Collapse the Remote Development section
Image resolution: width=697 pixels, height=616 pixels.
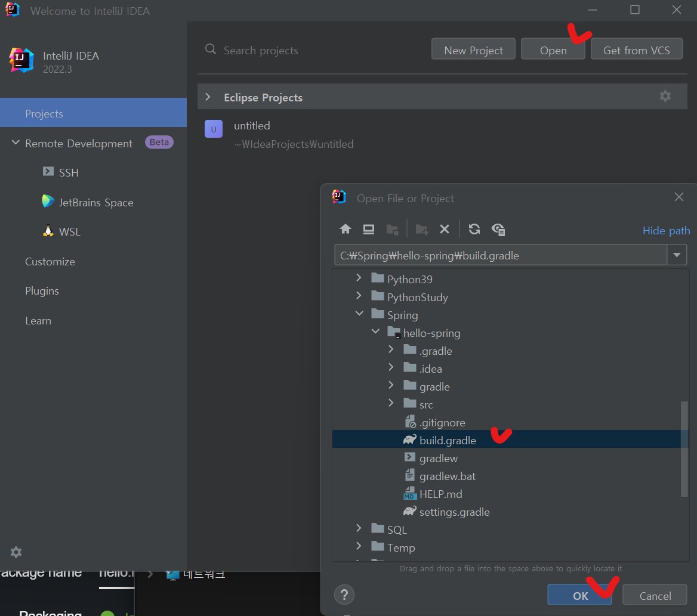tap(16, 143)
